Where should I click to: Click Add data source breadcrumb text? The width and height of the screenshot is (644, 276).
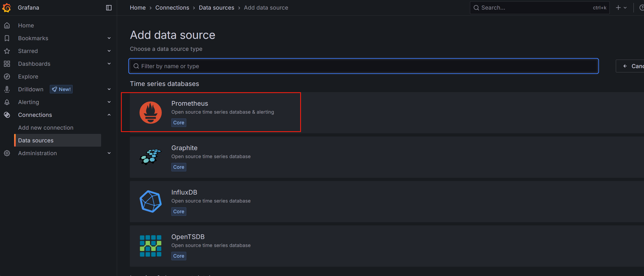coord(266,8)
